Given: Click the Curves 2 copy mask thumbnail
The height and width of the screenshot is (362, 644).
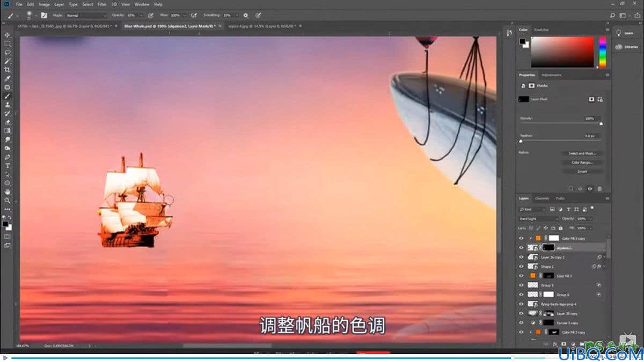Looking at the screenshot, I should tap(548, 323).
